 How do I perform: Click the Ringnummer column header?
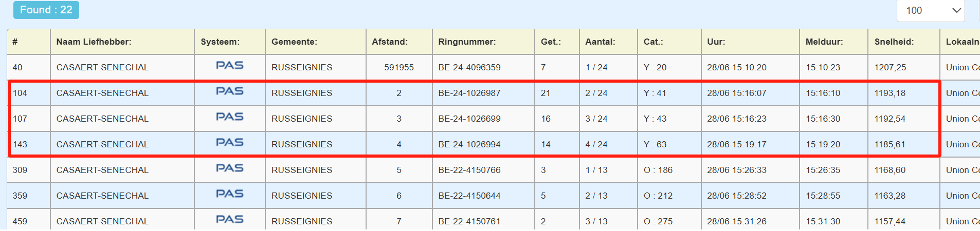click(x=466, y=42)
